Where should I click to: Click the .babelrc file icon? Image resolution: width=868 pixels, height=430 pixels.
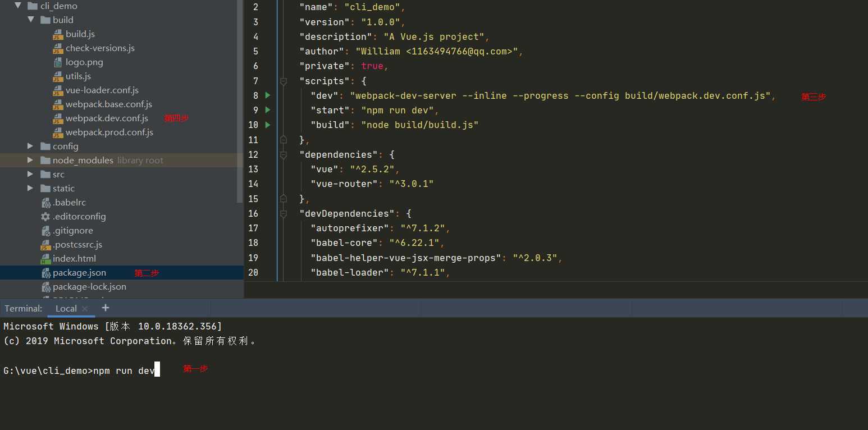point(45,203)
